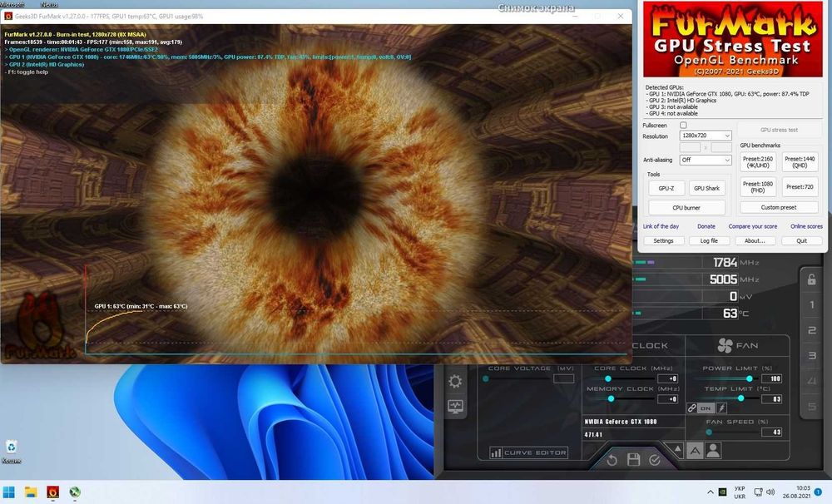
Task: Select Afterburner profile slot 2
Action: pyautogui.click(x=811, y=330)
